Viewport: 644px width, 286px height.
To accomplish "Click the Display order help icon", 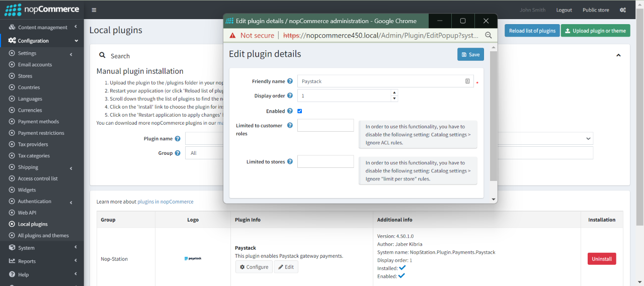I will [x=290, y=96].
